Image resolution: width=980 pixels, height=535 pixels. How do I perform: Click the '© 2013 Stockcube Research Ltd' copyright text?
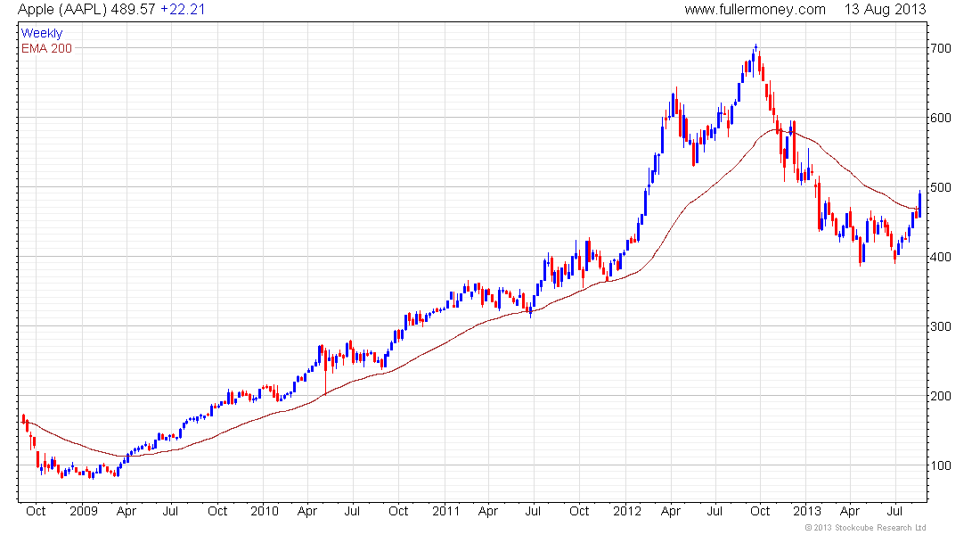pos(865,528)
